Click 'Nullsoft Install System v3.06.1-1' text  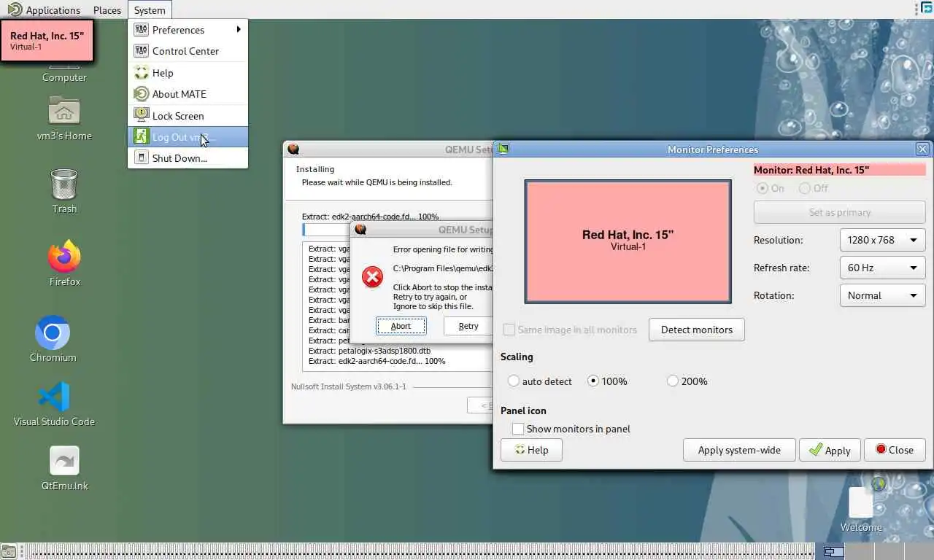tap(349, 386)
